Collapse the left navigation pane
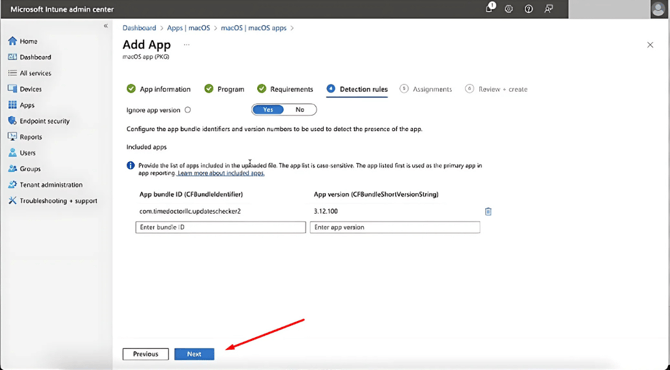 point(106,26)
